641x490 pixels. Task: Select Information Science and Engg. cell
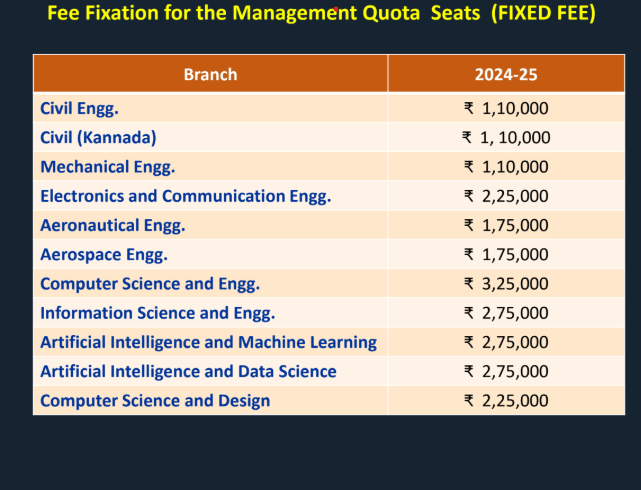click(157, 313)
